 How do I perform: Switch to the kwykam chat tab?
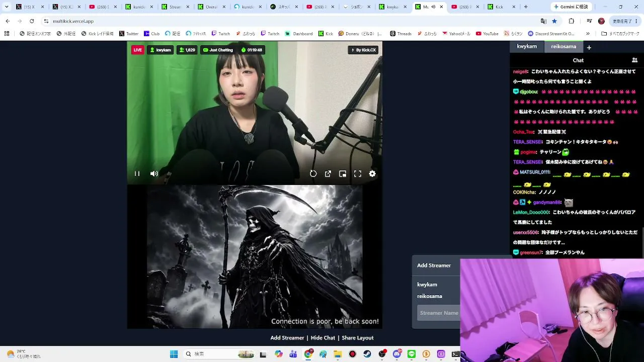527,46
